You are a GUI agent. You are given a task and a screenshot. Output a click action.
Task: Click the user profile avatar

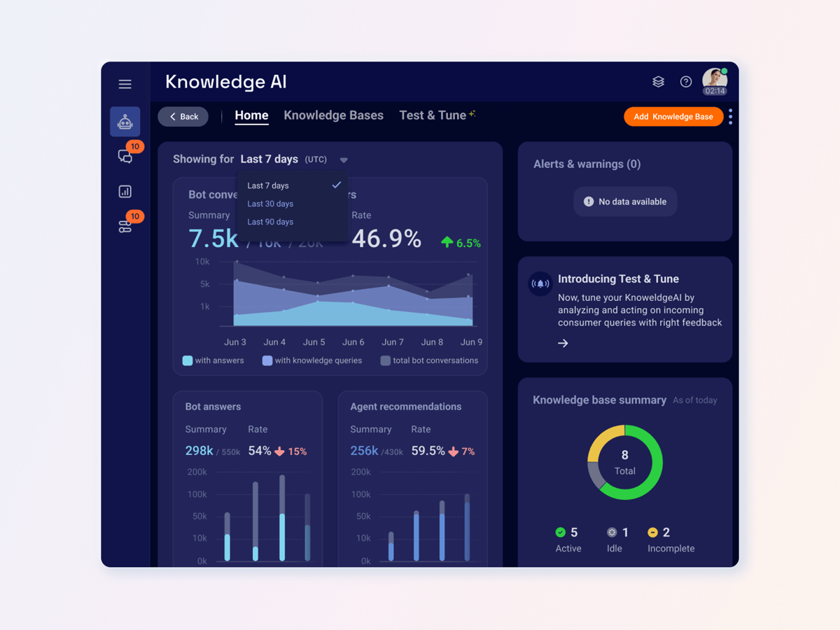pos(714,80)
